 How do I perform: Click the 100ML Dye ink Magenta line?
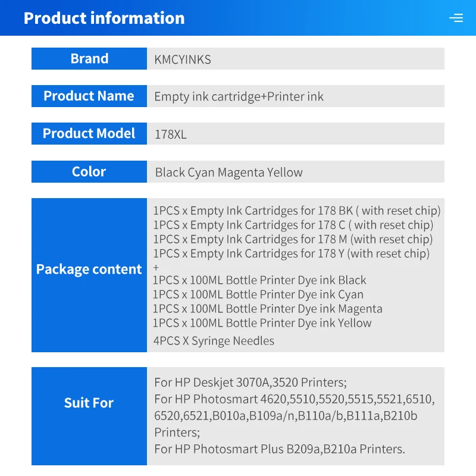(267, 309)
